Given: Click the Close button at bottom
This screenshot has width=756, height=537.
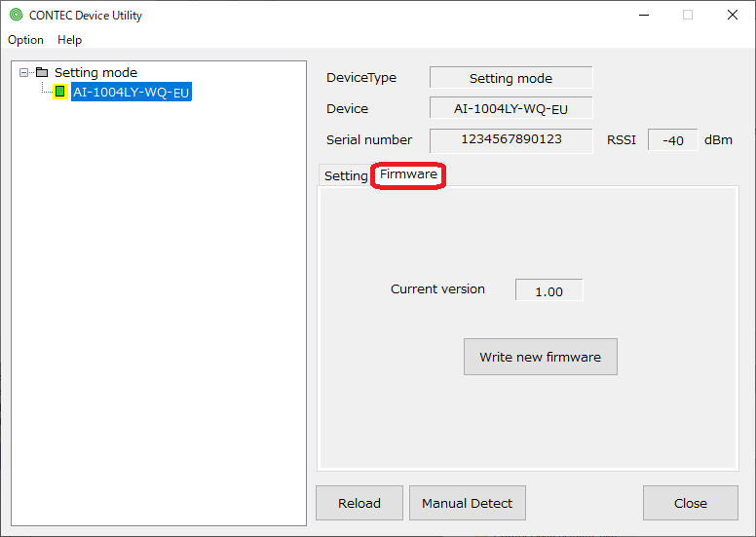Looking at the screenshot, I should pos(691,503).
